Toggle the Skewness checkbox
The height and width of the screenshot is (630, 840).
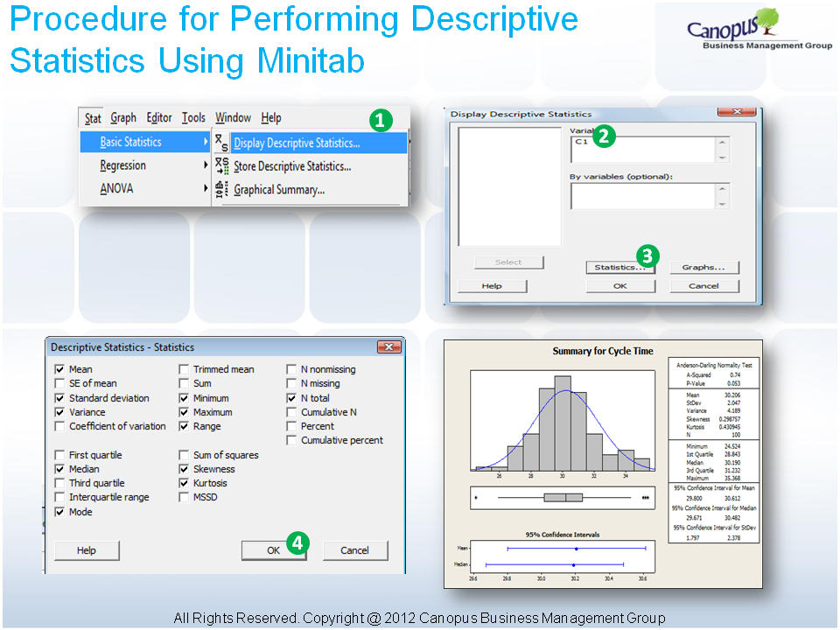pyautogui.click(x=184, y=469)
